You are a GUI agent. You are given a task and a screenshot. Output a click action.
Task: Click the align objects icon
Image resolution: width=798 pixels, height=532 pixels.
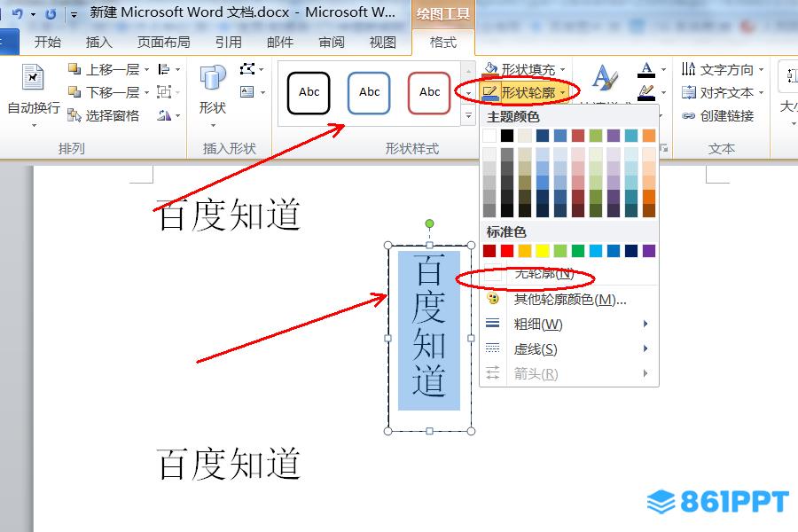pos(164,69)
